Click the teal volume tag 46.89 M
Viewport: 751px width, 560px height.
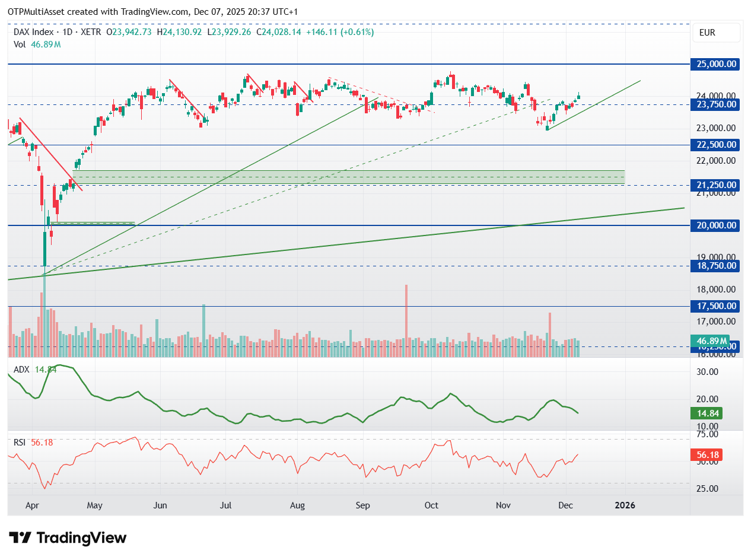(712, 341)
